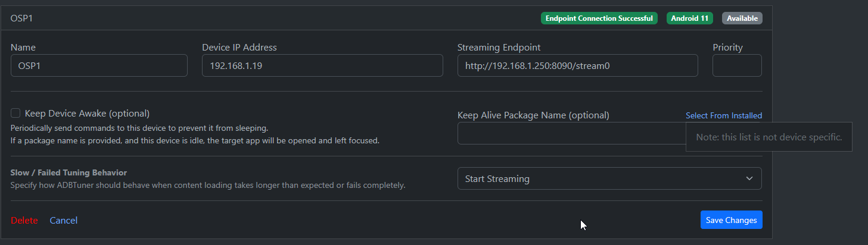Click the Keep Device Awake label text

[x=87, y=113]
